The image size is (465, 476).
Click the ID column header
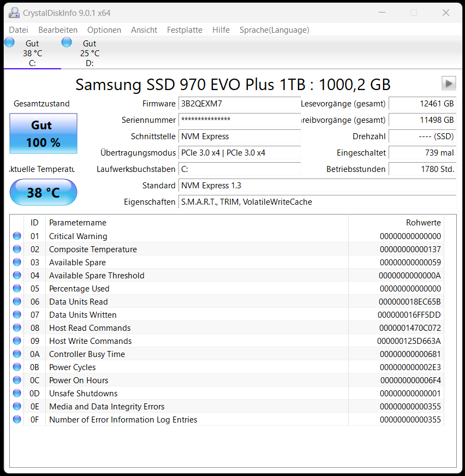pyautogui.click(x=34, y=223)
